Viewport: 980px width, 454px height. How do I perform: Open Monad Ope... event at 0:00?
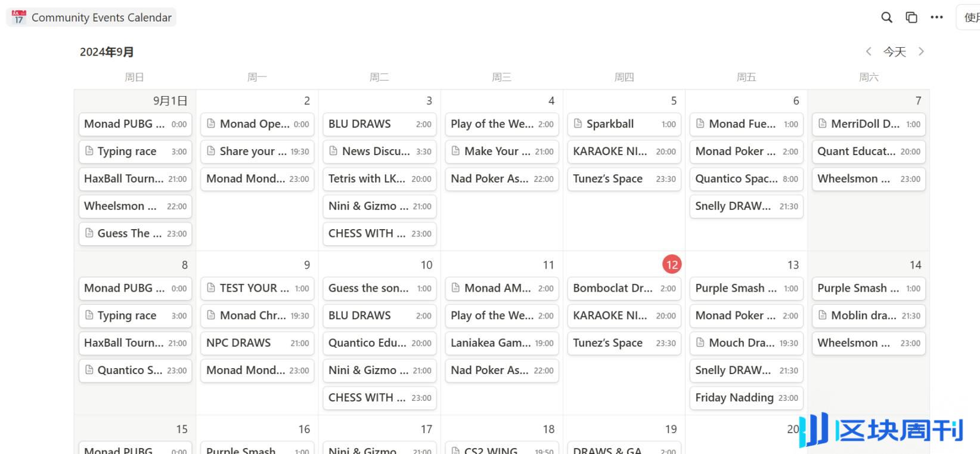tap(258, 124)
